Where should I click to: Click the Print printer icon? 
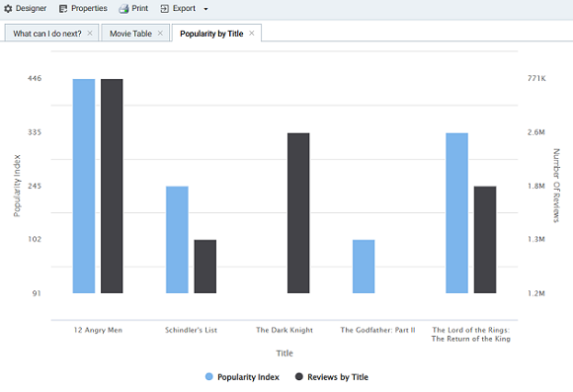click(123, 9)
